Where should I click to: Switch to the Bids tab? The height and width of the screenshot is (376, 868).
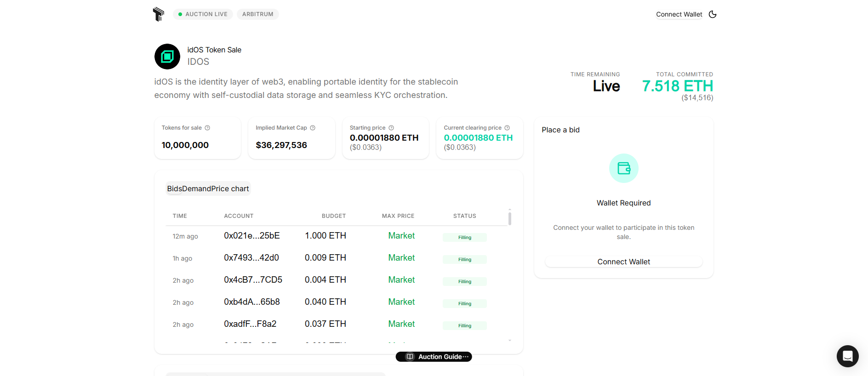[175, 188]
